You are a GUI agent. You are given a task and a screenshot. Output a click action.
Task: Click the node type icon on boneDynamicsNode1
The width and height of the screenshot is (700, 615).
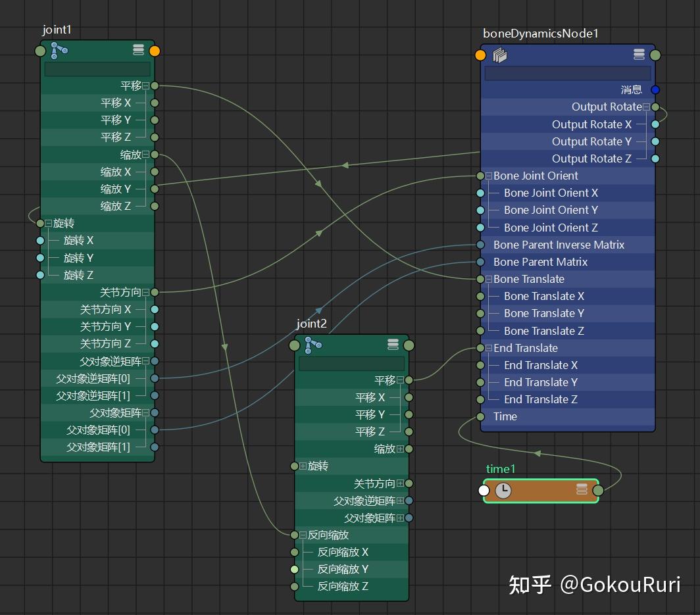click(x=500, y=55)
